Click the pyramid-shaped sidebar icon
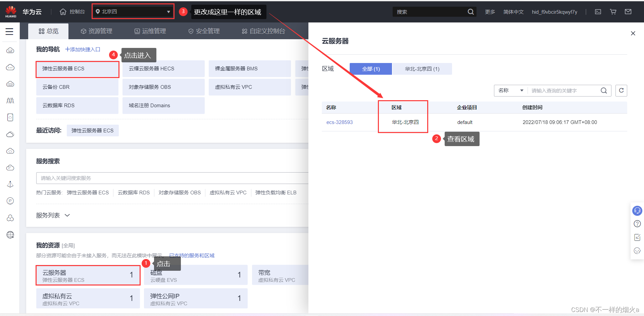 coord(10,184)
